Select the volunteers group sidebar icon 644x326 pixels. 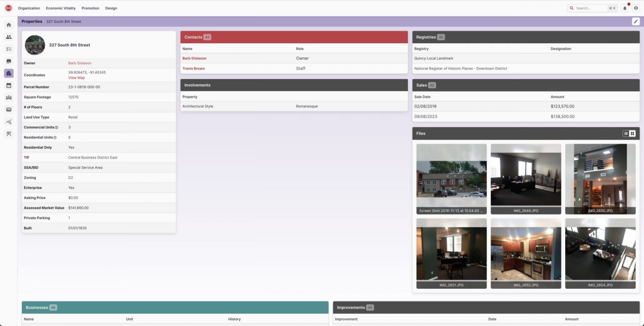tap(8, 97)
